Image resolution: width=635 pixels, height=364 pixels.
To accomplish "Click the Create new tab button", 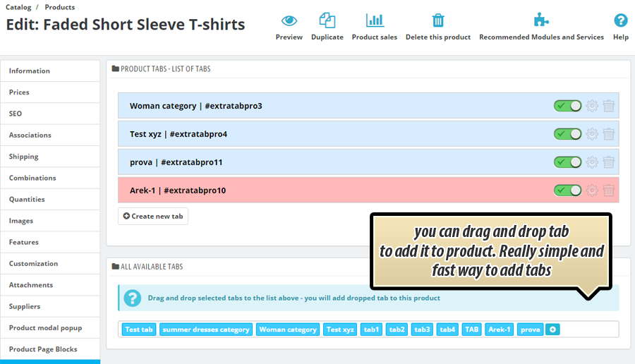I will (153, 217).
